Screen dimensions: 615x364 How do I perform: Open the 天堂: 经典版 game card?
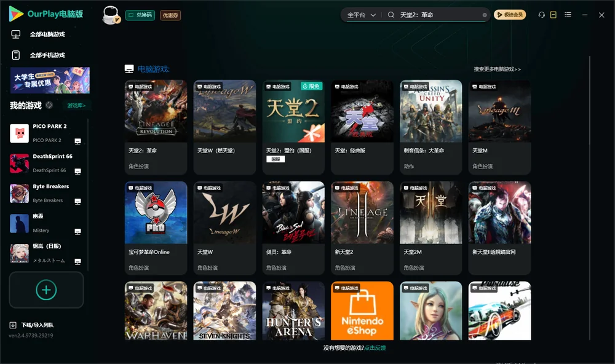click(x=362, y=127)
